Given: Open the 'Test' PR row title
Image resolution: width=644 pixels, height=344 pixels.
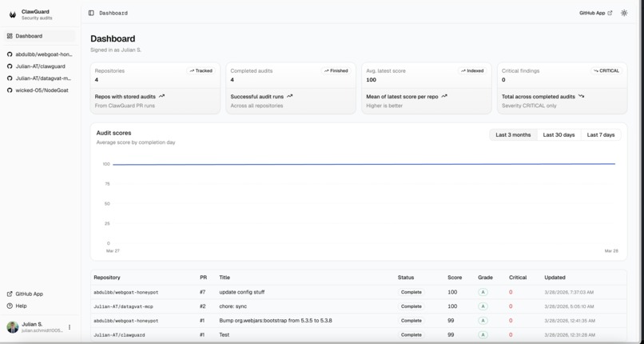Looking at the screenshot, I should 225,335.
